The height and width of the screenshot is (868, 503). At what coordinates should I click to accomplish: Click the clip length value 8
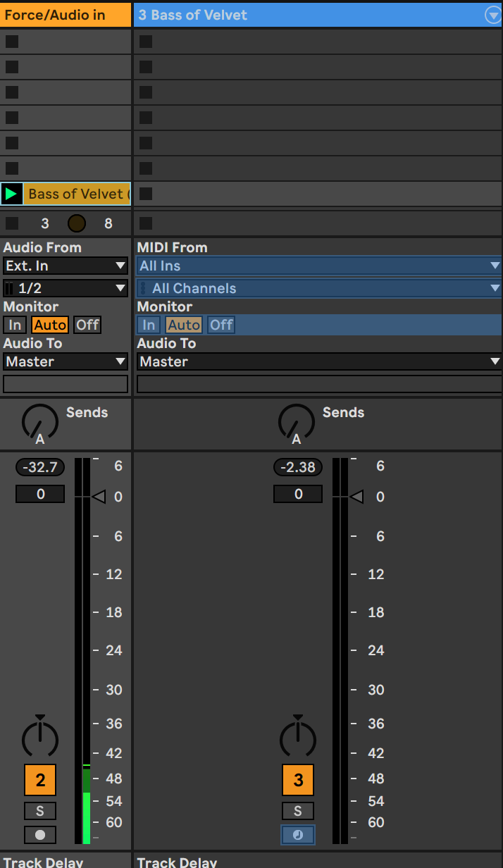click(x=108, y=223)
